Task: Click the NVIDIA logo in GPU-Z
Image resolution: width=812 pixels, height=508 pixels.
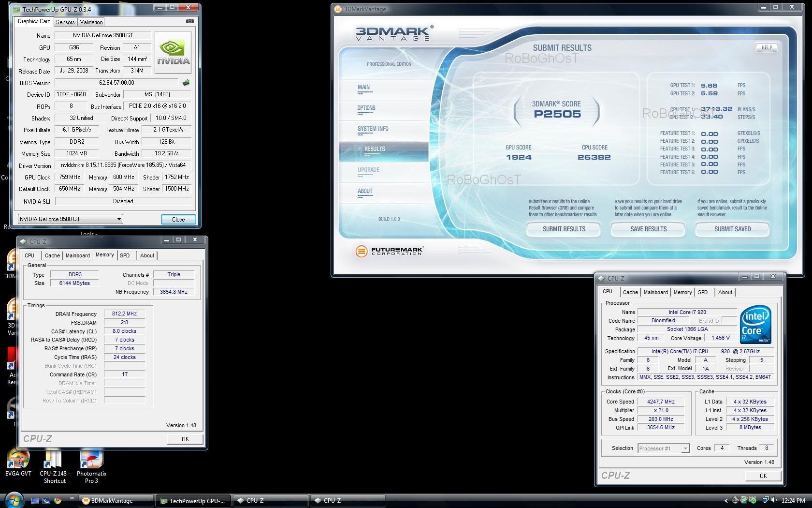Action: [173, 52]
